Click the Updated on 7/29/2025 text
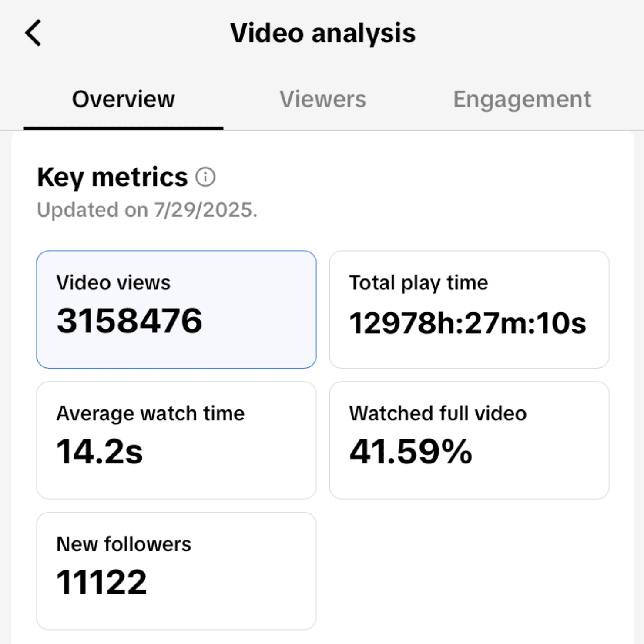This screenshot has width=644, height=644. [148, 210]
